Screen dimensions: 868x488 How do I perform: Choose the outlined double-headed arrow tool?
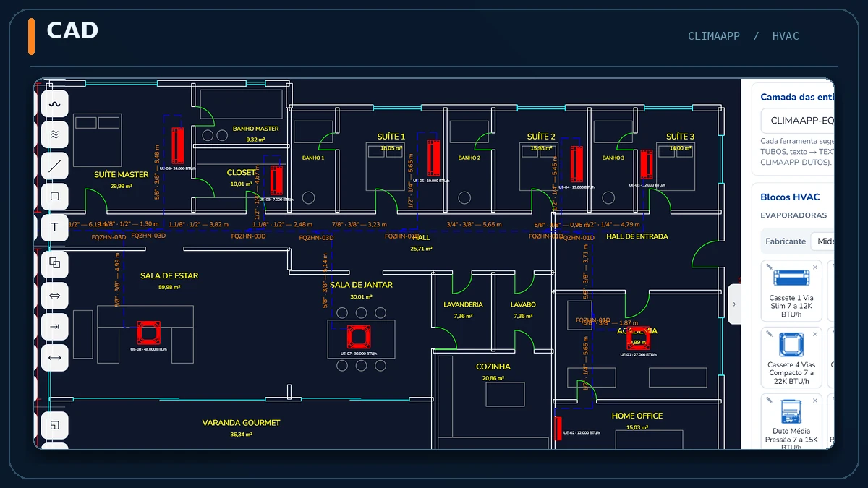(55, 296)
